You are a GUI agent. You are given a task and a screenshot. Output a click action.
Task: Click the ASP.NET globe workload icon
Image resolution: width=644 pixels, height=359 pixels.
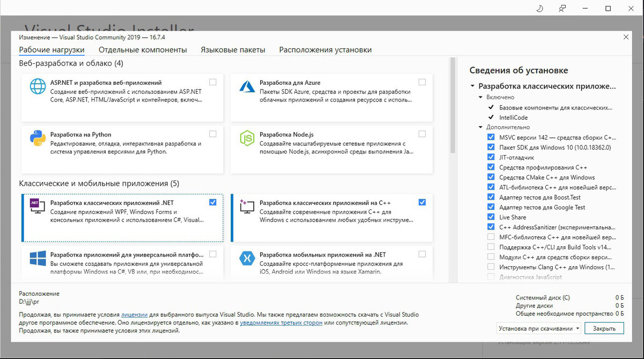pos(38,86)
